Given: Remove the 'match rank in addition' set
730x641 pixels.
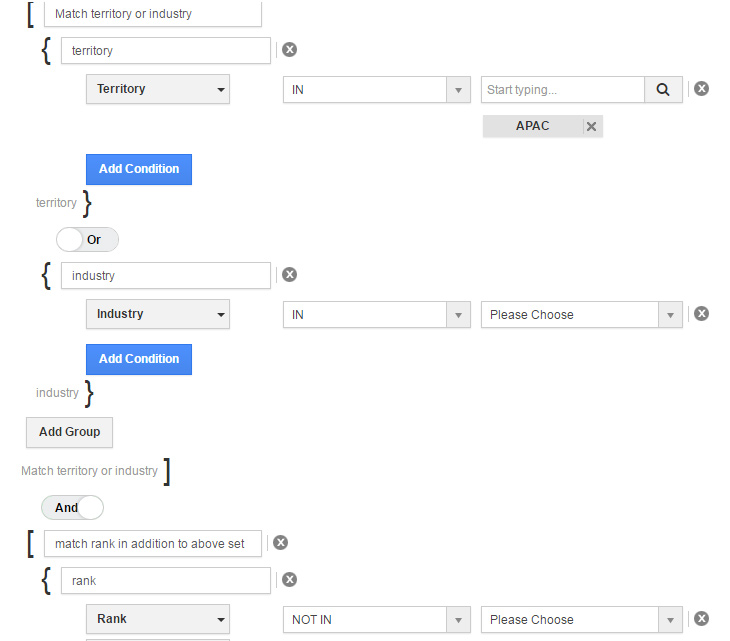Looking at the screenshot, I should [281, 543].
